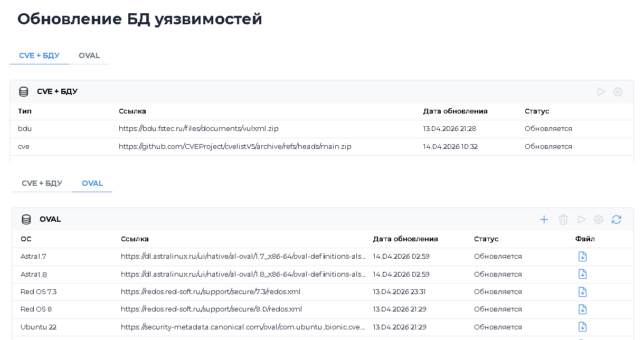
Task: Click the database icon in the OVAL panel header
Action: point(26,220)
